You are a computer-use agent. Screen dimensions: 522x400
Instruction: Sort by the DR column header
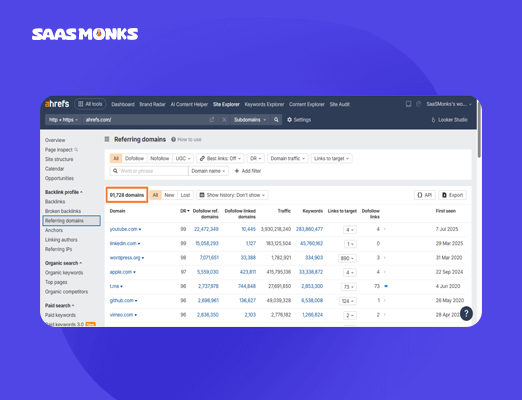[x=185, y=211]
